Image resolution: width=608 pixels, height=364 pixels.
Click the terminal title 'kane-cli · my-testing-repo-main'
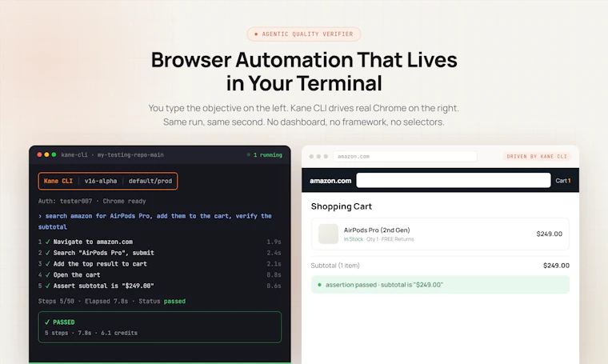click(x=113, y=154)
